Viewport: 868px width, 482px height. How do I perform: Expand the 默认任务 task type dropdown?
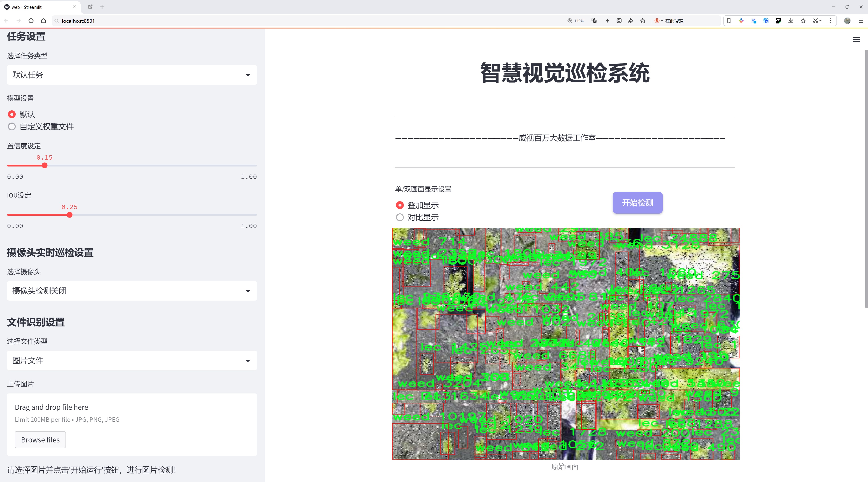pyautogui.click(x=132, y=75)
